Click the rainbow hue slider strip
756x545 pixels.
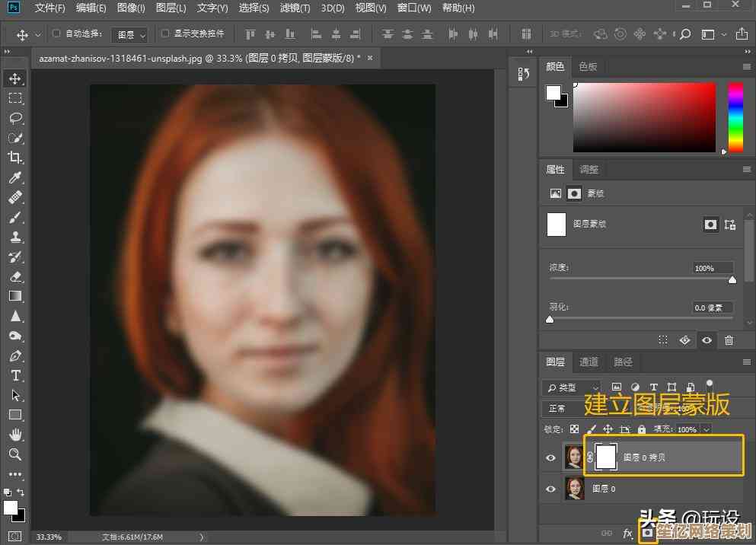735,117
